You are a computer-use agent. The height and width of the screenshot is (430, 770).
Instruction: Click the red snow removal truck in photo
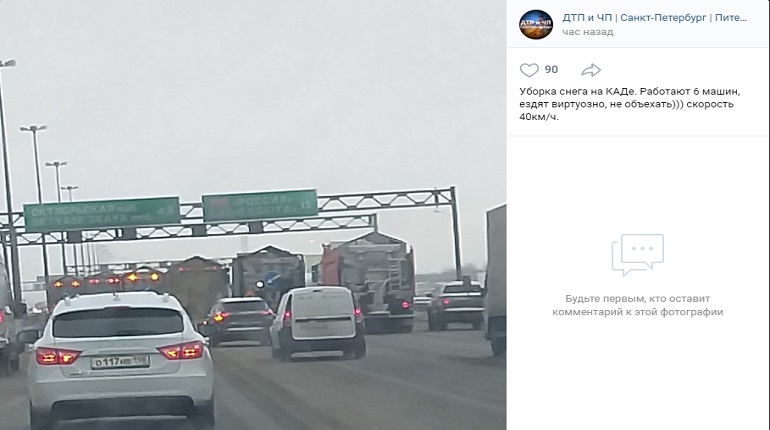tap(368, 281)
